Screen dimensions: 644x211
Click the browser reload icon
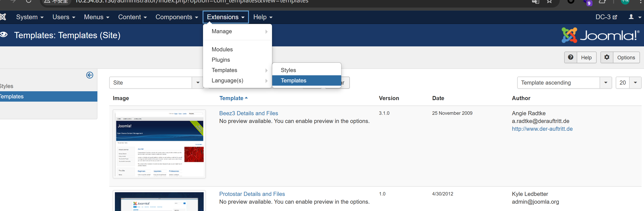pos(28,2)
